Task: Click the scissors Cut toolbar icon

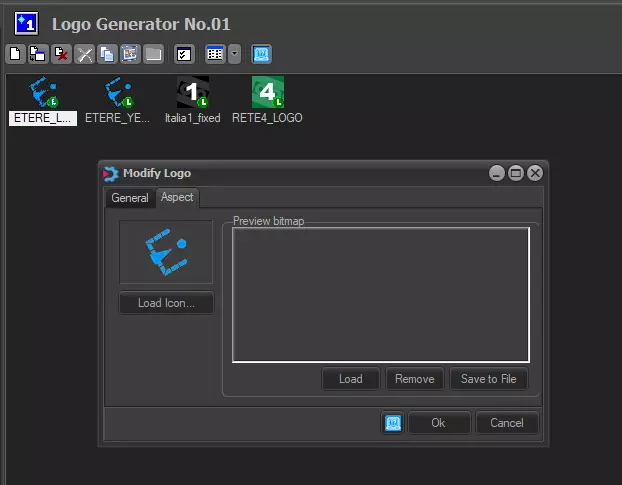Action: click(x=85, y=54)
